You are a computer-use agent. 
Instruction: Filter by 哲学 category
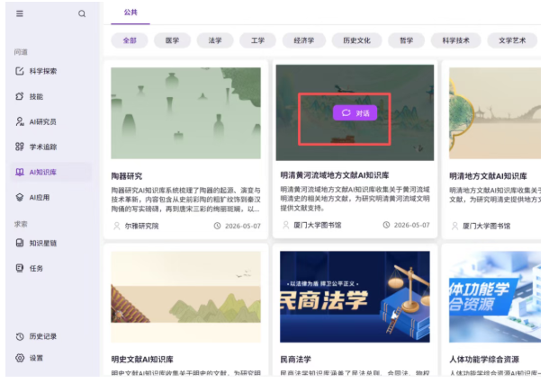click(x=406, y=40)
